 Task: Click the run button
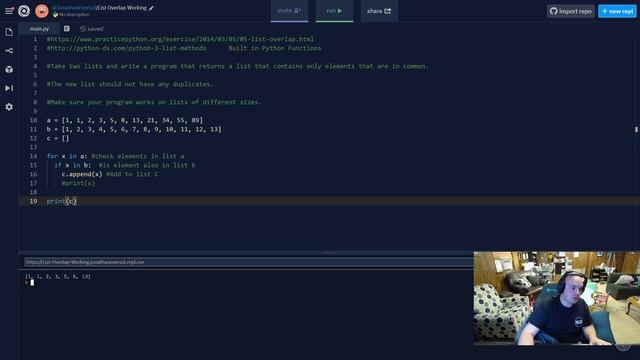334,11
